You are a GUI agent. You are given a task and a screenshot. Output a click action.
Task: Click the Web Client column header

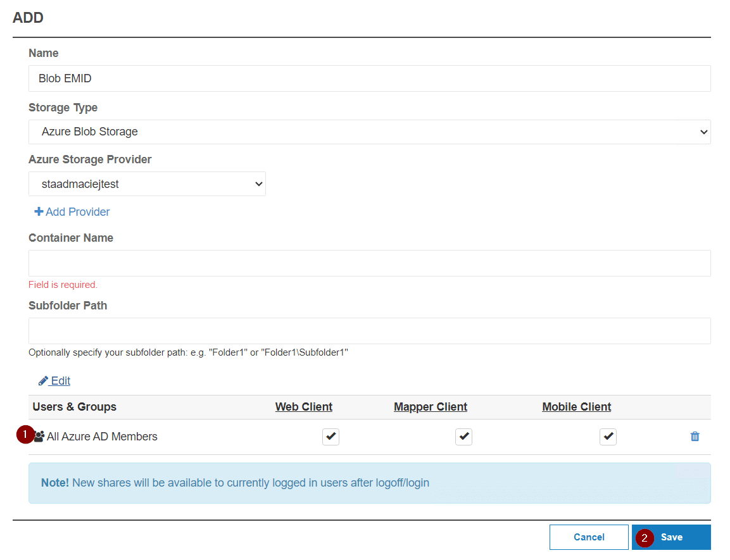pos(303,407)
